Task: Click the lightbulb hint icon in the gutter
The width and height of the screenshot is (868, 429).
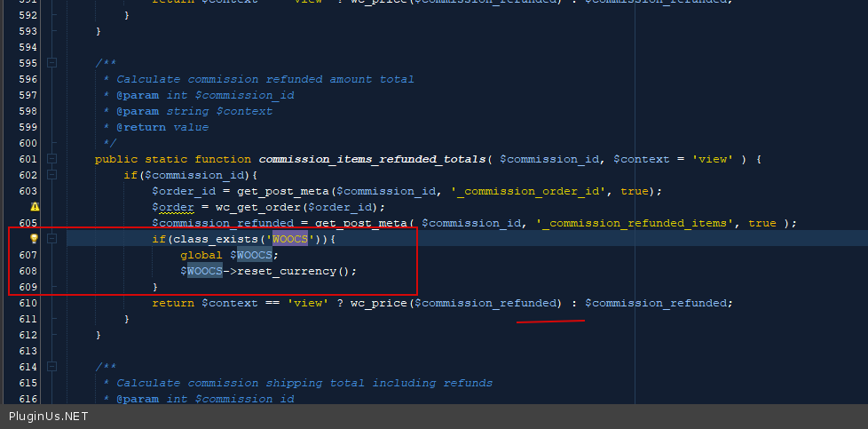Action: point(35,239)
